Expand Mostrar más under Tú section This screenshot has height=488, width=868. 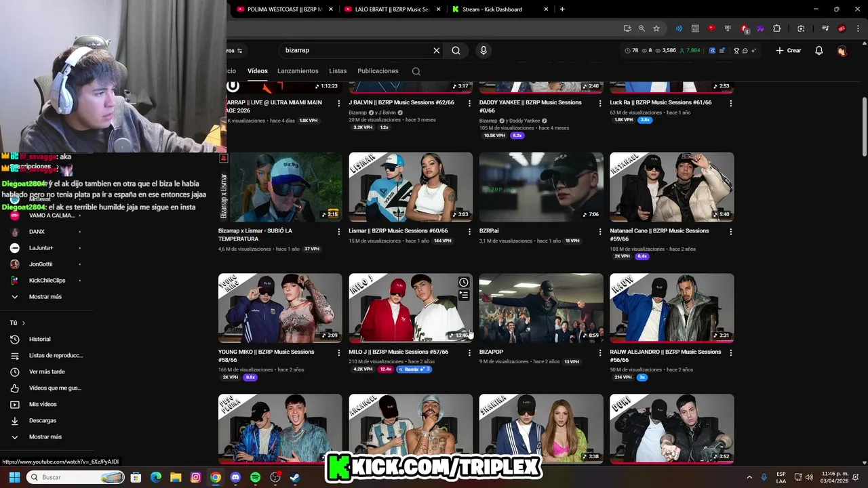45,436
